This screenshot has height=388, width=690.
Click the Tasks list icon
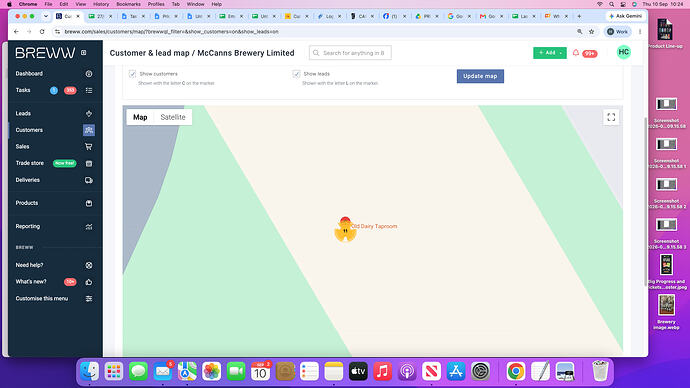pos(89,91)
